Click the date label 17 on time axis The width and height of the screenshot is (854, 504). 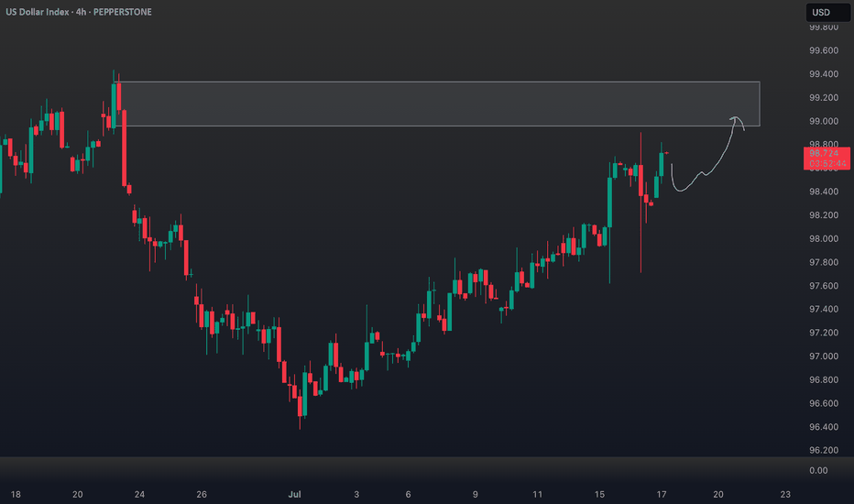point(662,494)
